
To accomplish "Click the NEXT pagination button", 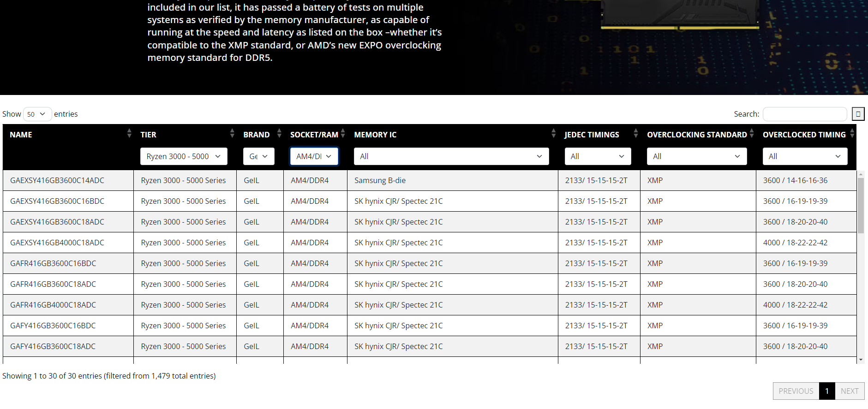I will [x=850, y=391].
